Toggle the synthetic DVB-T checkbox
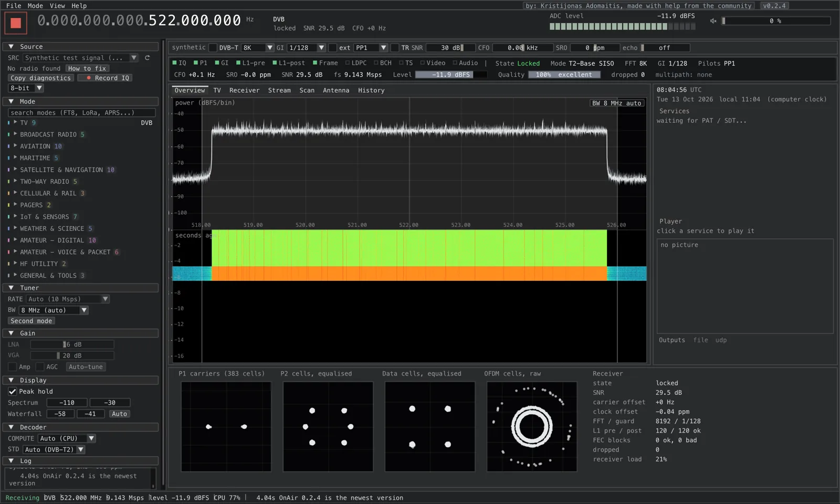This screenshot has width=840, height=504. pos(213,48)
